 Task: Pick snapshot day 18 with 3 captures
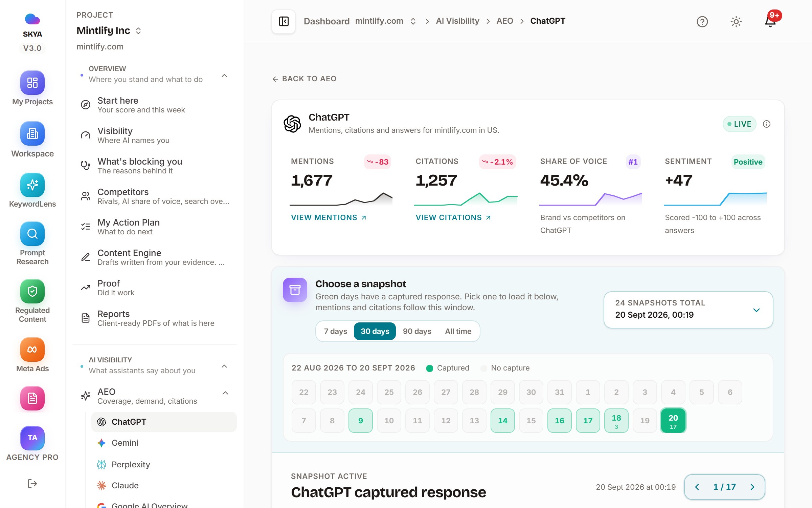click(x=616, y=420)
